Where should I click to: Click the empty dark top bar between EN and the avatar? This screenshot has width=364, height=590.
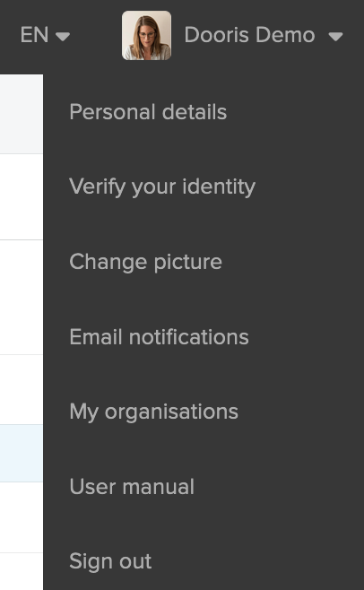96,36
